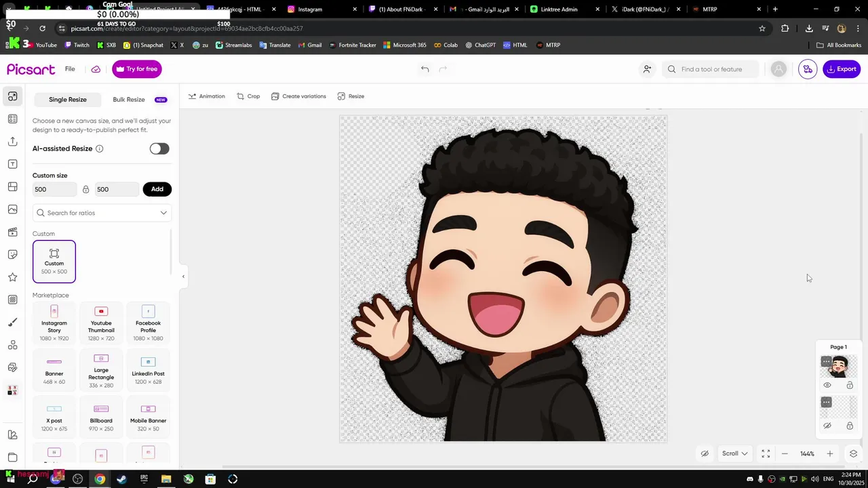Screen dimensions: 868x488
Task: Open the Resize option in top toolbar
Action: 351,96
